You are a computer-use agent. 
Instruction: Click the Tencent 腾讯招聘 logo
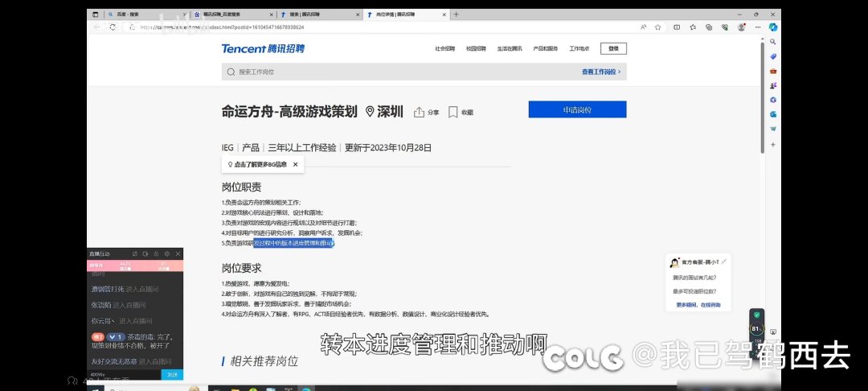coord(263,49)
